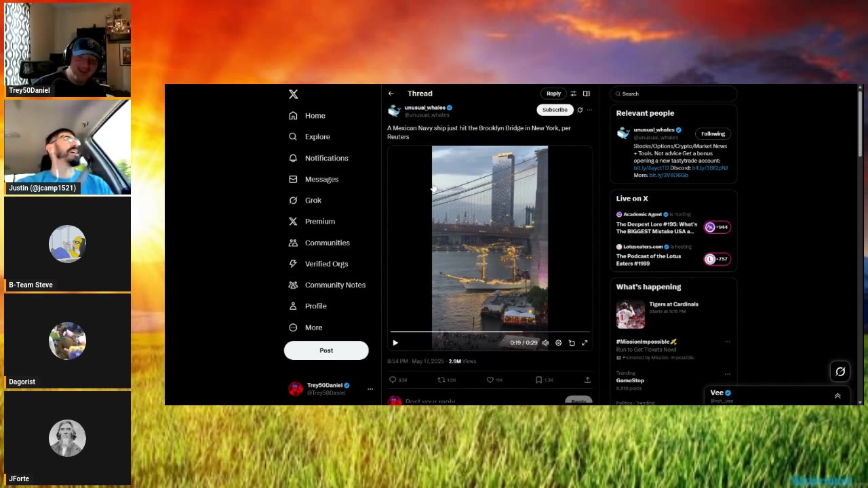
Task: Toggle Following for unusual_whales
Action: coord(713,134)
